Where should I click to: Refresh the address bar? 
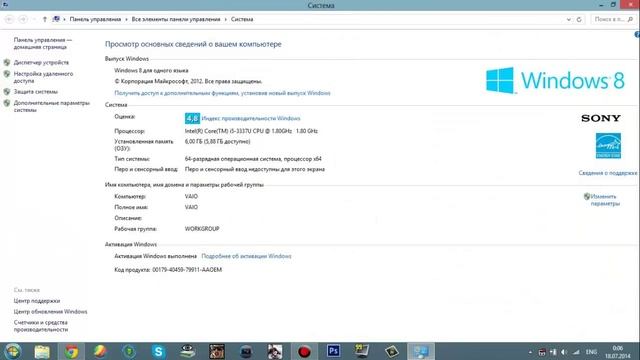pos(579,19)
